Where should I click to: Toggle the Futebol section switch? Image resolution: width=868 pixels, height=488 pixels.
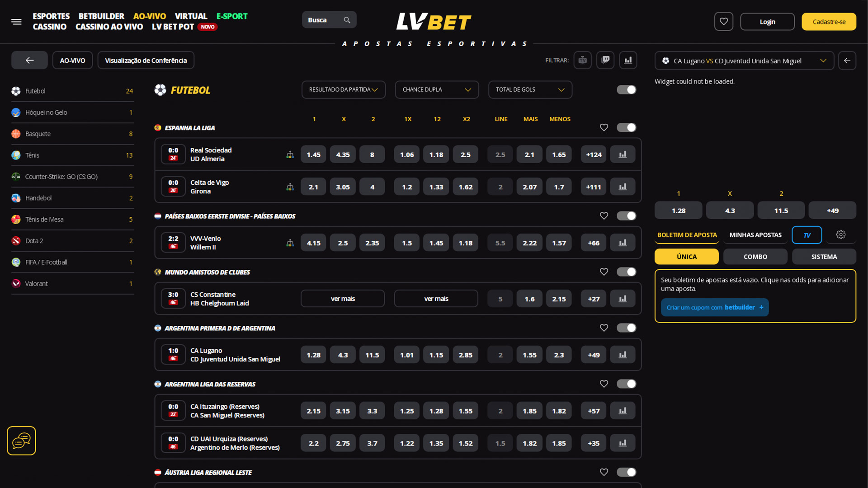(626, 89)
